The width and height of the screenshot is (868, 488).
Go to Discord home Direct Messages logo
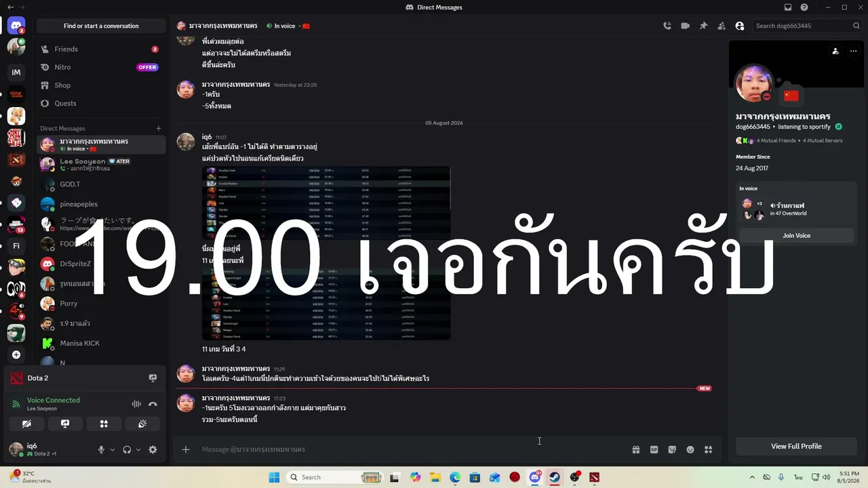16,26
